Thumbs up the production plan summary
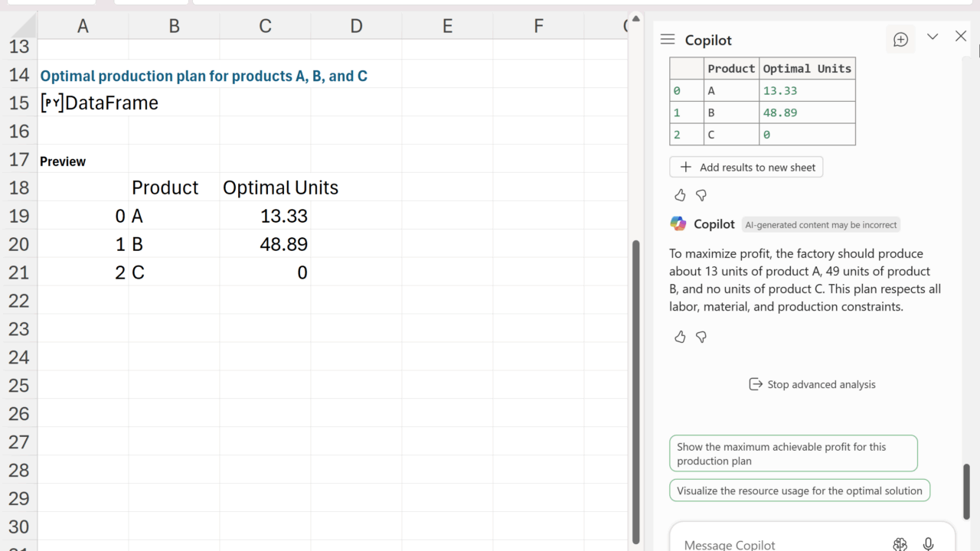980x551 pixels. 680,337
